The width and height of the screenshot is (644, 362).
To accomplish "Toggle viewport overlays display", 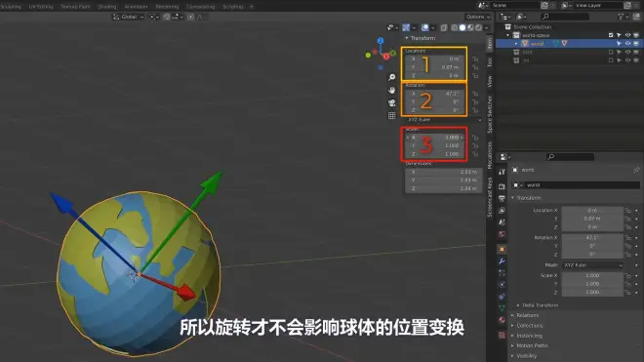I will [425, 27].
